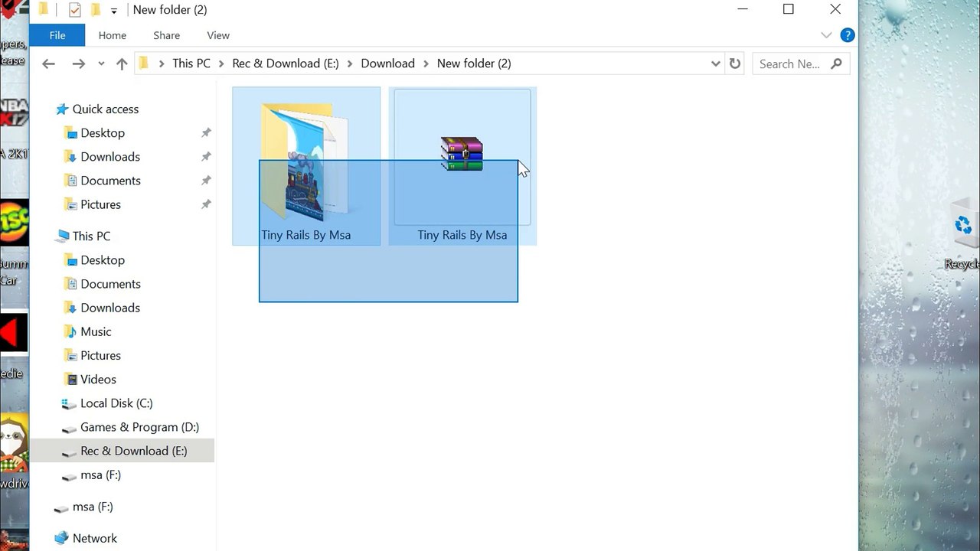Open the File ribbon tab
The width and height of the screenshot is (980, 551).
coord(57,35)
